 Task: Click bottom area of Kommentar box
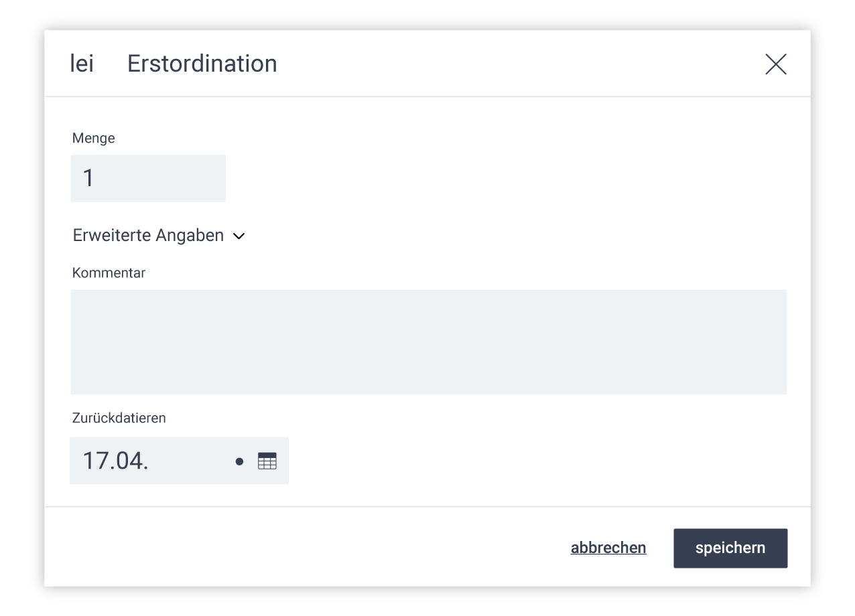click(x=428, y=382)
